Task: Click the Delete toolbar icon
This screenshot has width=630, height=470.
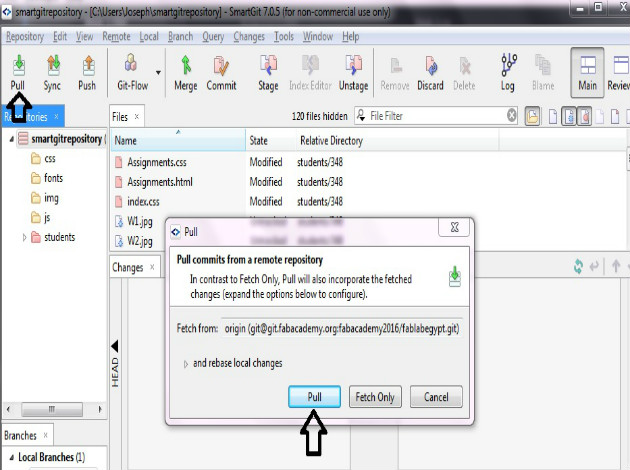Action: [464, 72]
